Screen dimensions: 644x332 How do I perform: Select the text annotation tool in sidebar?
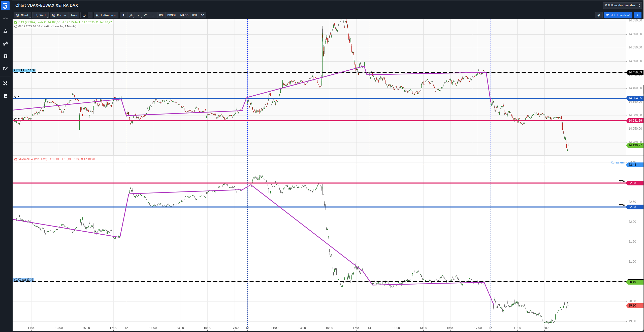point(5,56)
